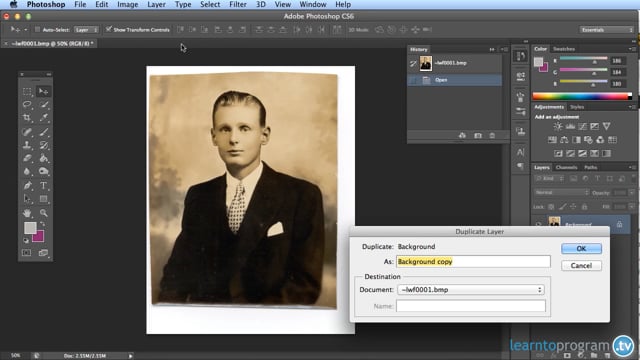This screenshot has height=360, width=640.
Task: Toggle lock position in Layers panel
Action: coord(573,207)
